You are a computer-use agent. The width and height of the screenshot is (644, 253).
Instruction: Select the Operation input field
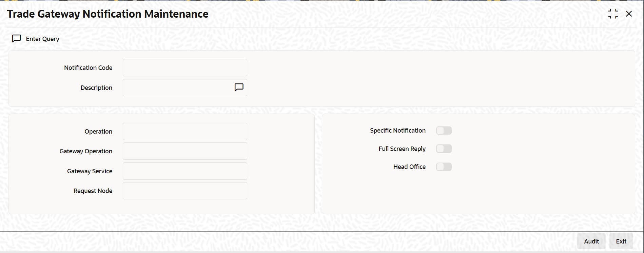[x=185, y=131]
